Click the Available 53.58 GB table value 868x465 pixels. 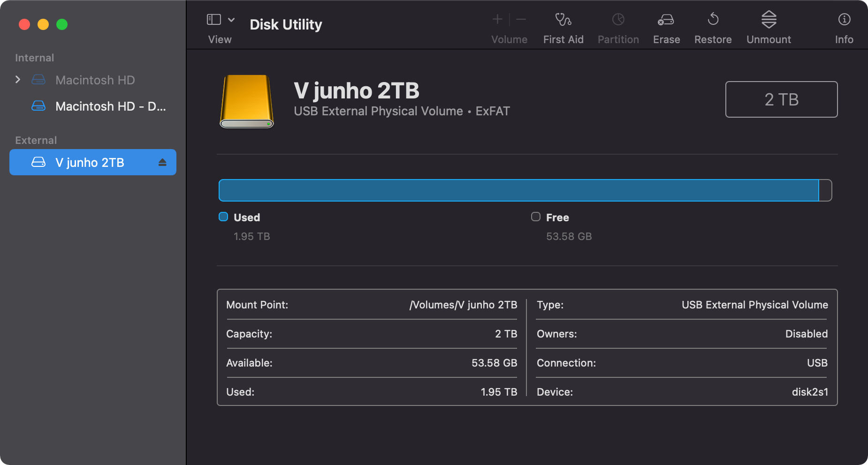[x=495, y=363]
